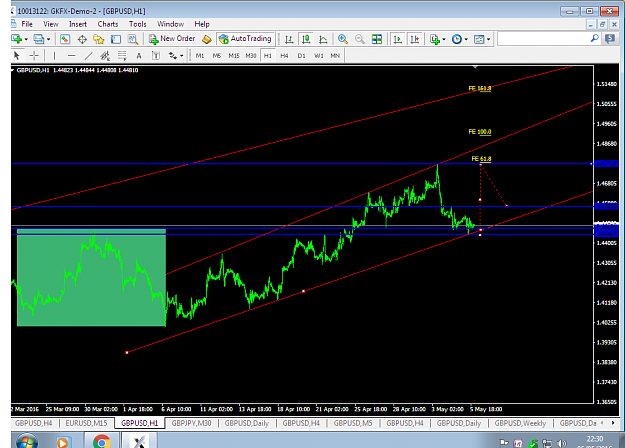625x448 pixels.
Task: Open the Windows Start button
Action: point(27,441)
